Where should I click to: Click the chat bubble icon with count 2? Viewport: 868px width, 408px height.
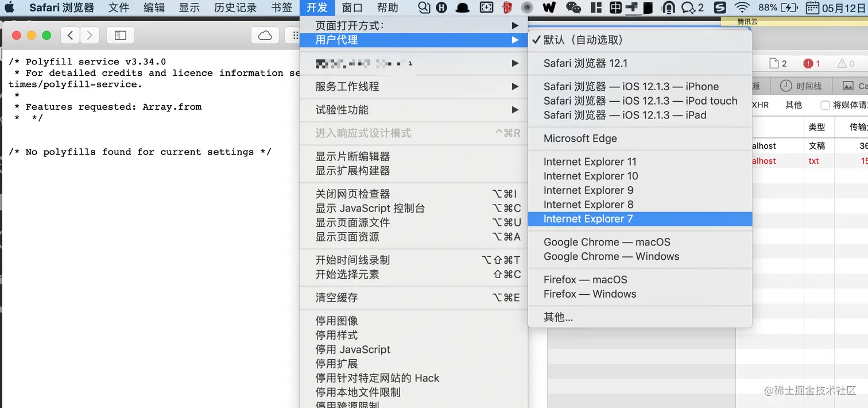coord(692,7)
